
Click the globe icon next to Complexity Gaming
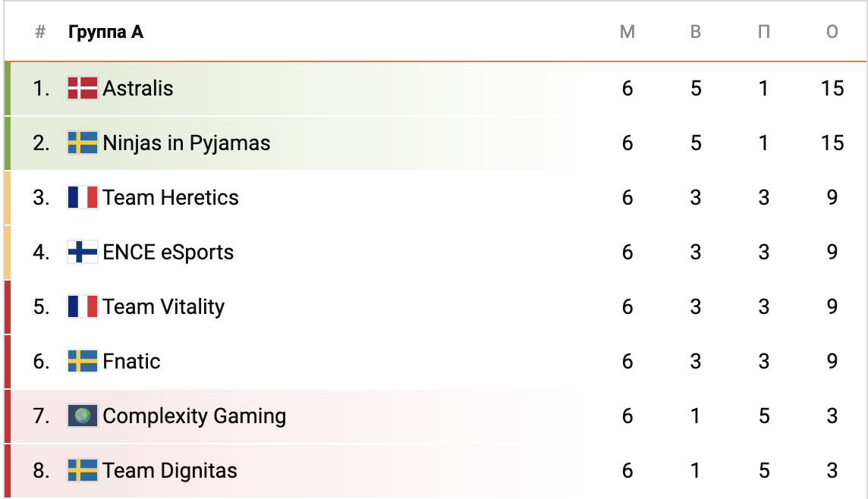83,416
